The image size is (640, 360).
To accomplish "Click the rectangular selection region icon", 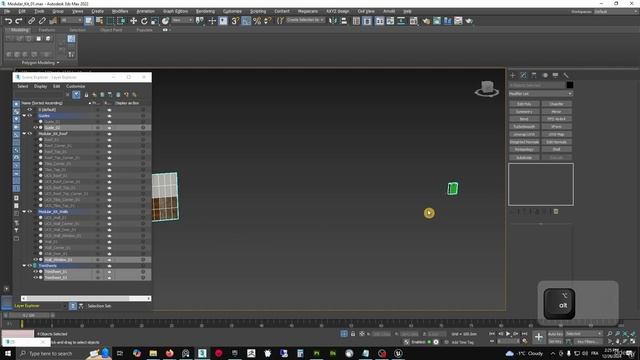I will [110, 21].
